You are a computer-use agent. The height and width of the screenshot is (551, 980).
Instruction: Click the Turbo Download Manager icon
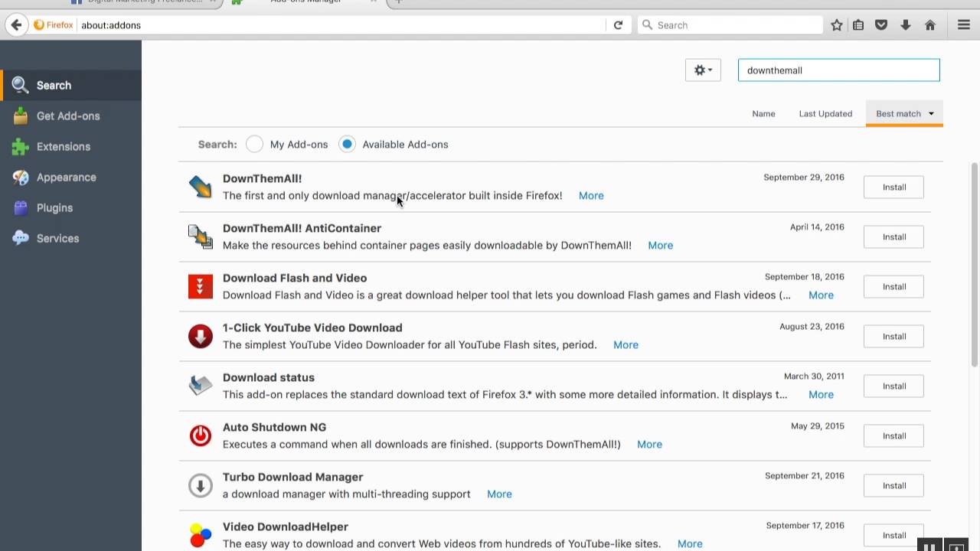pos(200,485)
